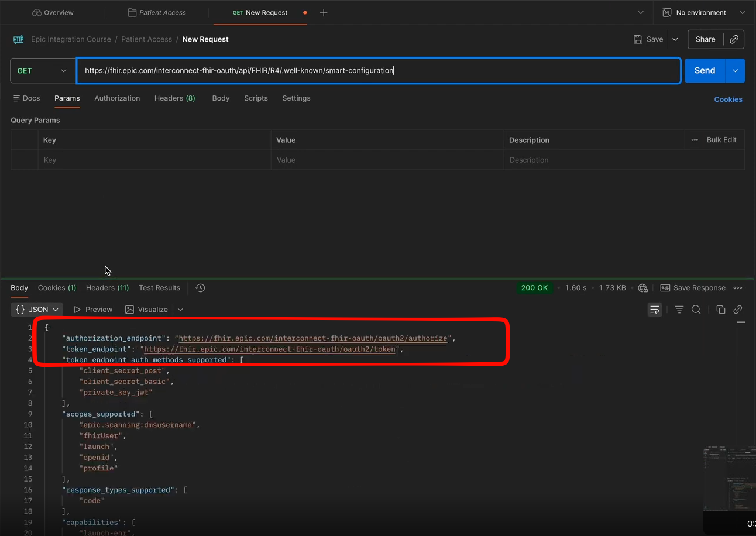Open the request Settings tab
This screenshot has width=756, height=536.
pos(296,98)
